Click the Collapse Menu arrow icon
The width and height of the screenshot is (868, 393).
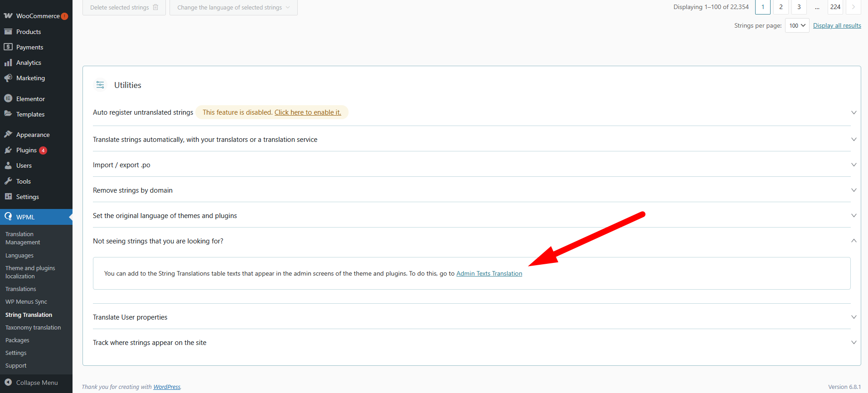coord(8,383)
